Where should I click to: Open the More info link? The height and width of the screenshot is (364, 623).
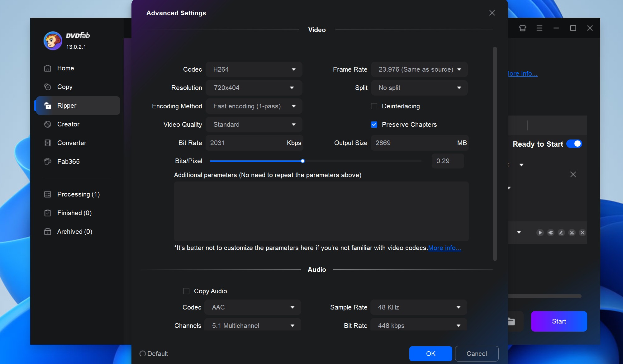[x=444, y=248]
